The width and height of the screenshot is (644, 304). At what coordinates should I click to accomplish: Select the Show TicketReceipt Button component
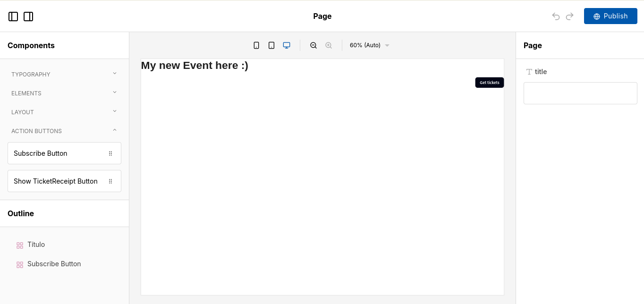(x=64, y=181)
